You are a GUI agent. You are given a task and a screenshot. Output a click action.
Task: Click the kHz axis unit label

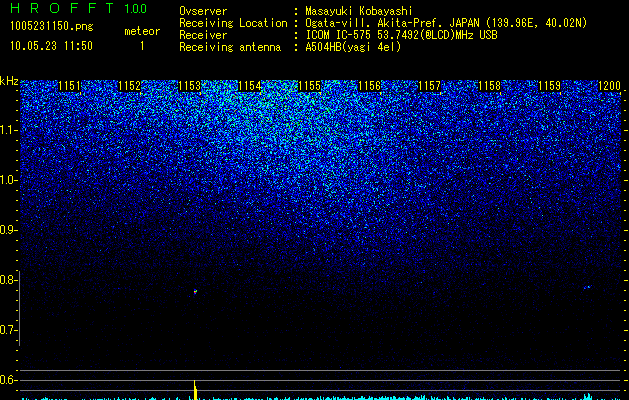pos(9,81)
